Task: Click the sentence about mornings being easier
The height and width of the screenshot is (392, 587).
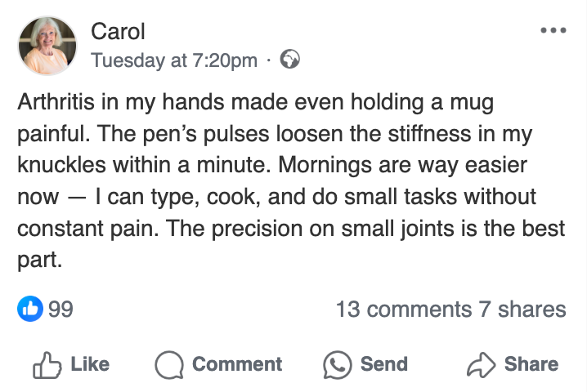Action: point(402,166)
